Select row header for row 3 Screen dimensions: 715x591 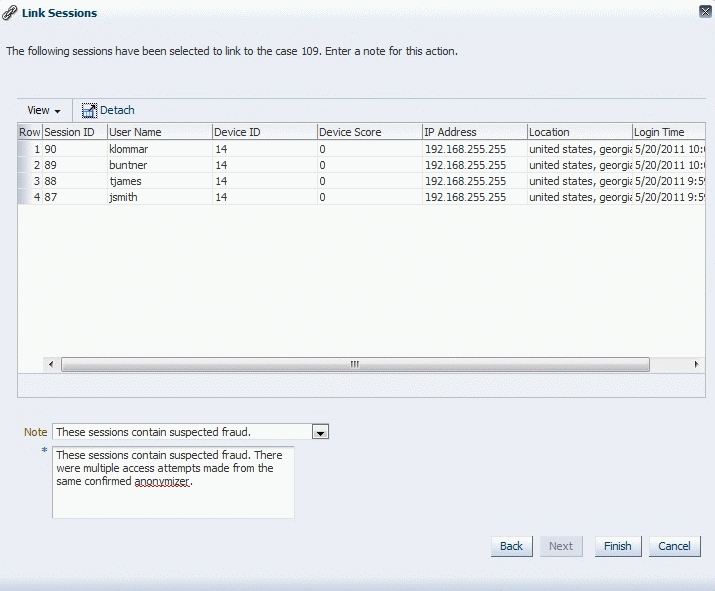29,181
